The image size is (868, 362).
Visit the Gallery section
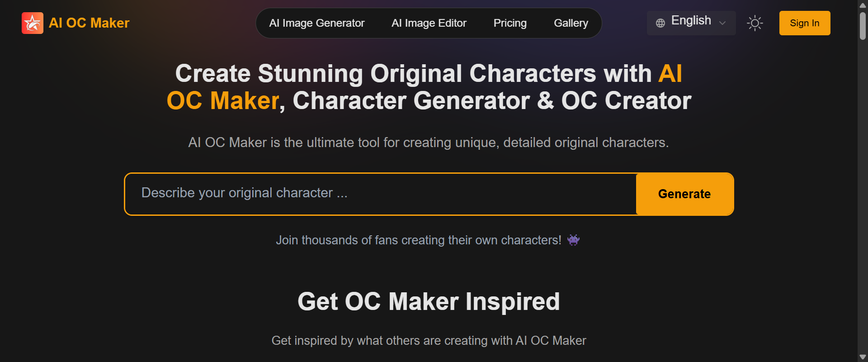point(571,23)
